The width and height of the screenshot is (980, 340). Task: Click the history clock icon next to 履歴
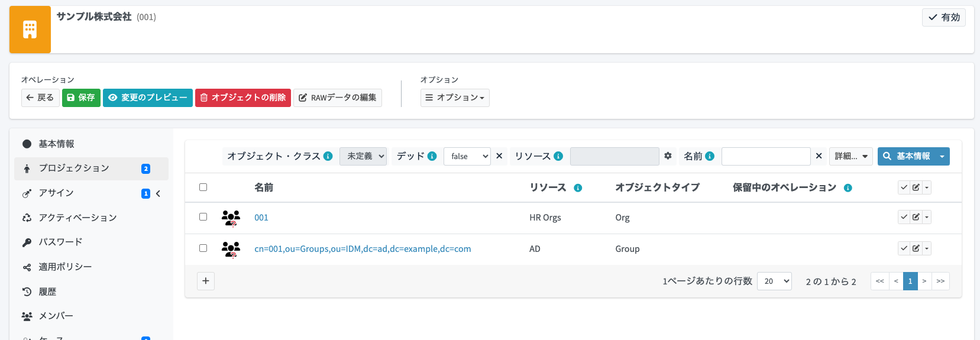tap(27, 292)
